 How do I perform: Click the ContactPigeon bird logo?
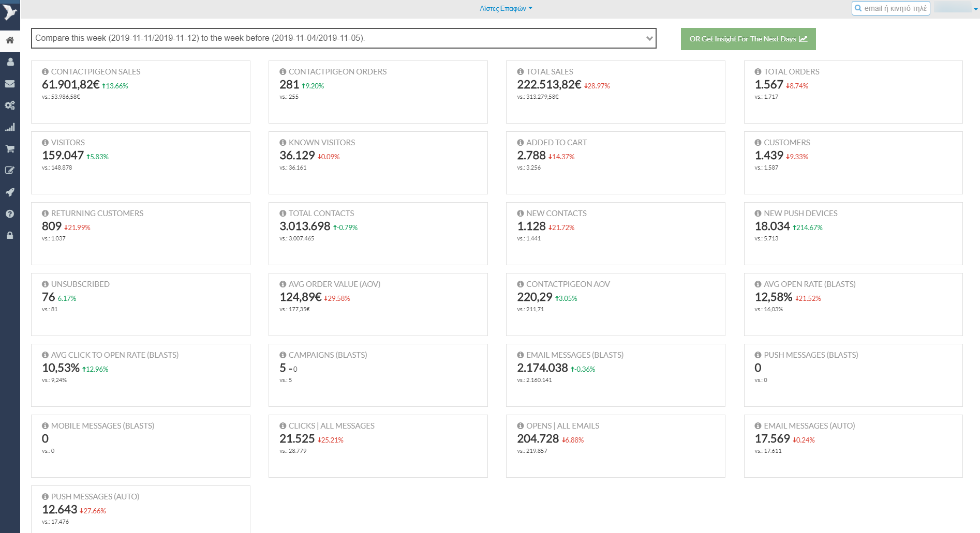coord(10,12)
